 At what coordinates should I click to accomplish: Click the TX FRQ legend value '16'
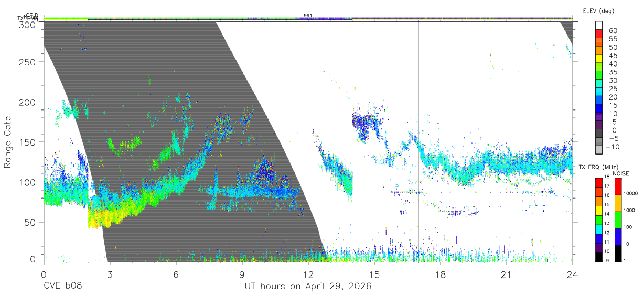[607, 195]
